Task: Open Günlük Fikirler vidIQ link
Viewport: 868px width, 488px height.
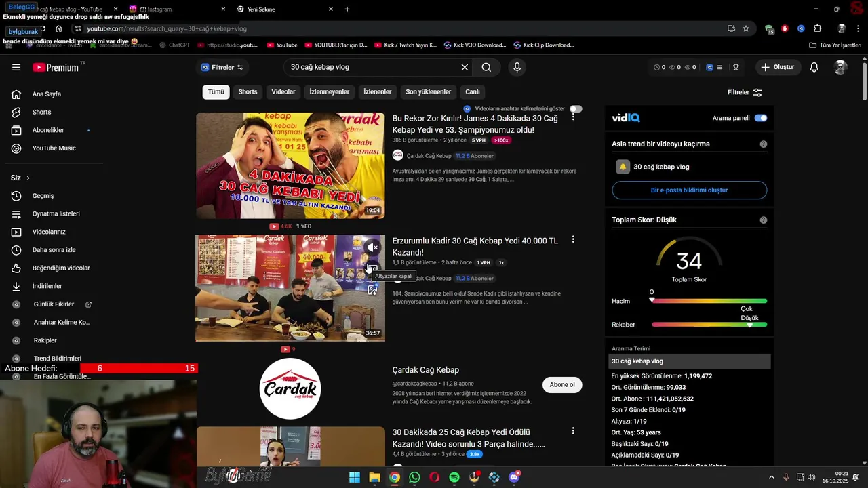Action: 54,304
